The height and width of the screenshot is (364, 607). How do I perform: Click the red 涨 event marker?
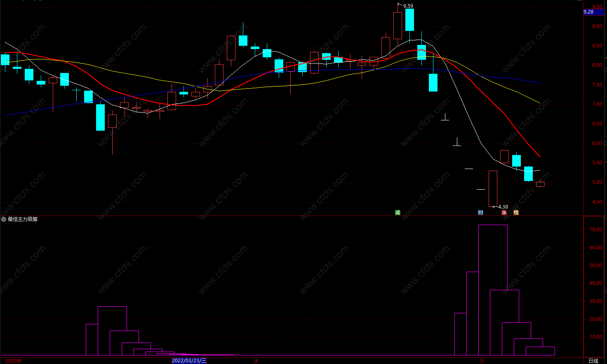coord(504,213)
